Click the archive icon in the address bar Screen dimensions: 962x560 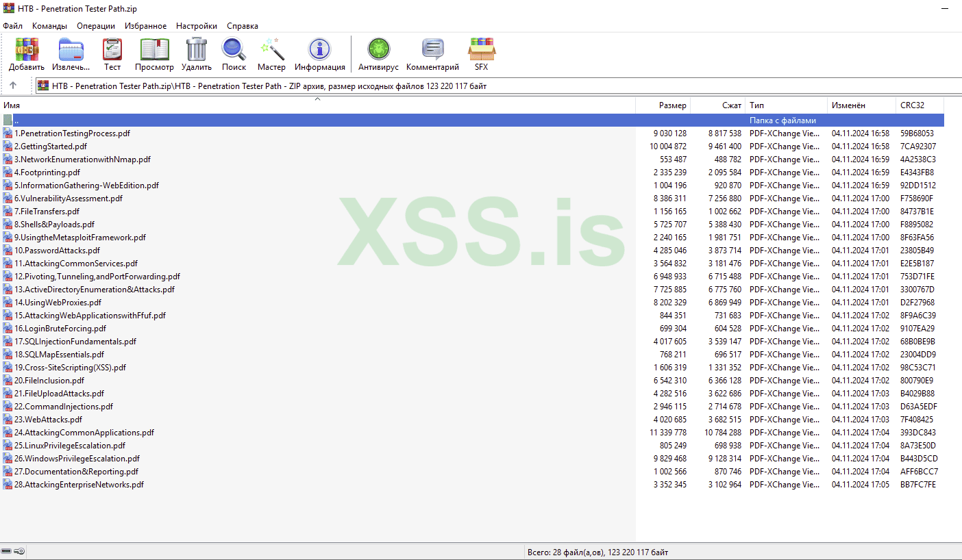pyautogui.click(x=43, y=86)
